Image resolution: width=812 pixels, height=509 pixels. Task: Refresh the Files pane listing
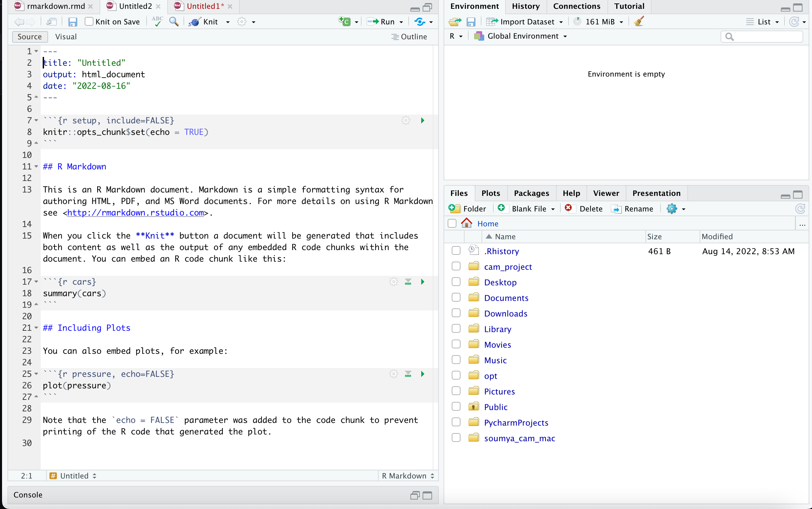[x=800, y=209]
